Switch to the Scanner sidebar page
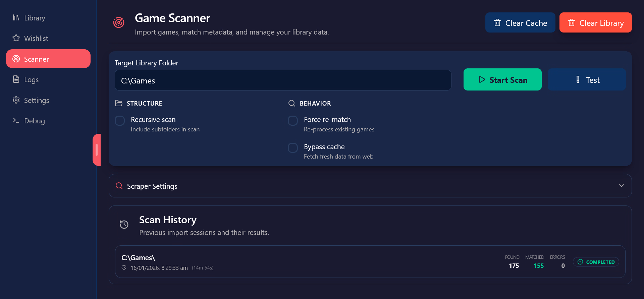Image resolution: width=644 pixels, height=299 pixels. click(48, 59)
